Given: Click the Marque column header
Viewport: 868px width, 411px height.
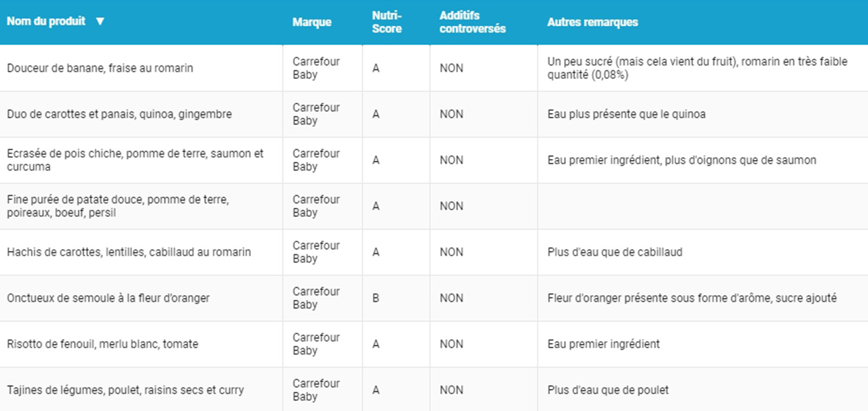Looking at the screenshot, I should coord(312,22).
